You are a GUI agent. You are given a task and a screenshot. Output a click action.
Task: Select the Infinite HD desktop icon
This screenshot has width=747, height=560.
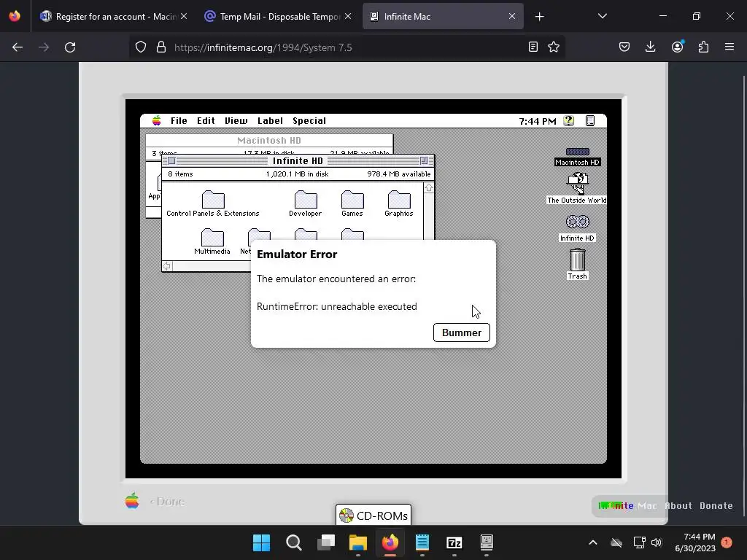(577, 227)
